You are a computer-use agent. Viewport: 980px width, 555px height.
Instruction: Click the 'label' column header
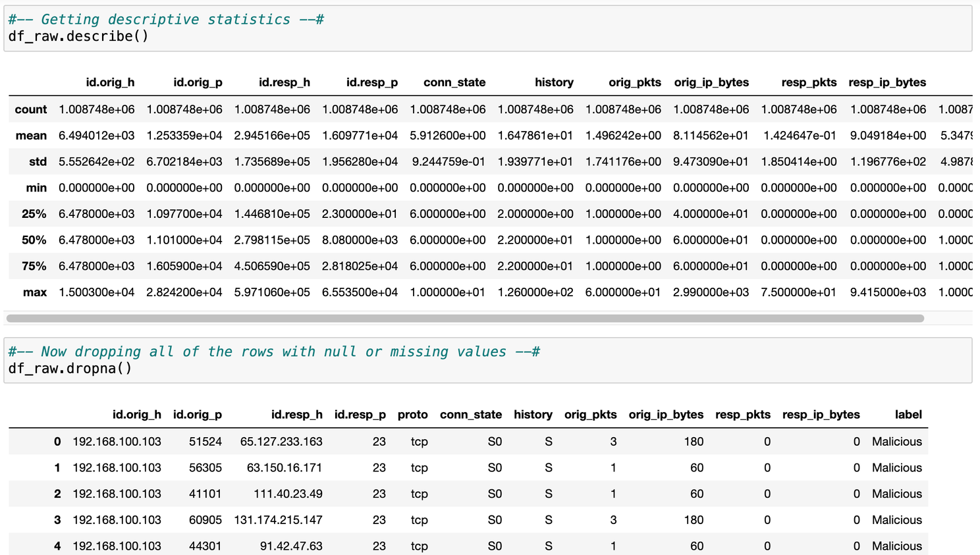[908, 415]
